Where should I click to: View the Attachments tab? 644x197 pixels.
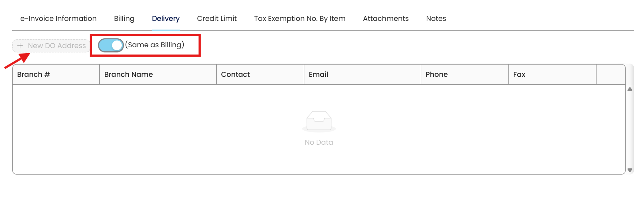coord(386,19)
